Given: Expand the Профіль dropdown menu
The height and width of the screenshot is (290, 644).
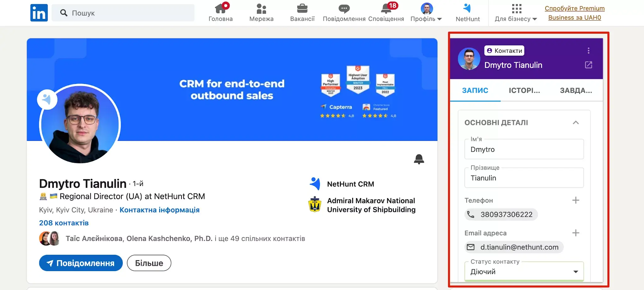Looking at the screenshot, I should coord(426,13).
